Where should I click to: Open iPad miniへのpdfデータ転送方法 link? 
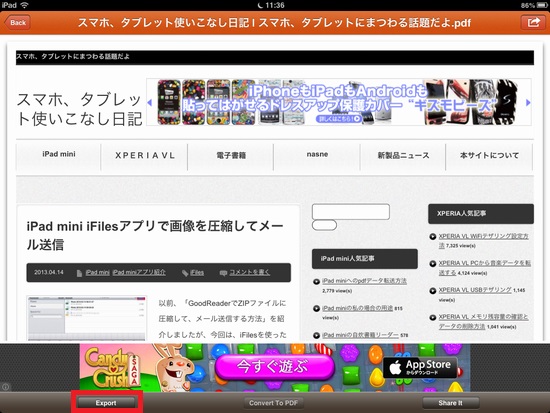364,281
